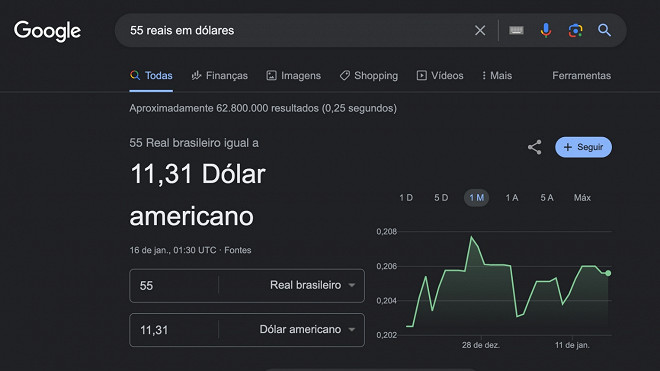The image size is (660, 371).
Task: Clear the search box with X icon
Action: click(480, 30)
